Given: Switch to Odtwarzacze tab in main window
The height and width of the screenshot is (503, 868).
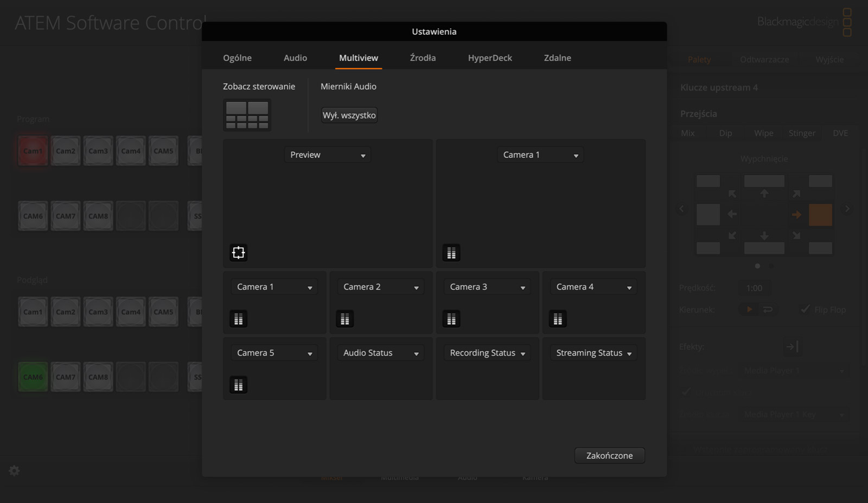Looking at the screenshot, I should pyautogui.click(x=764, y=60).
